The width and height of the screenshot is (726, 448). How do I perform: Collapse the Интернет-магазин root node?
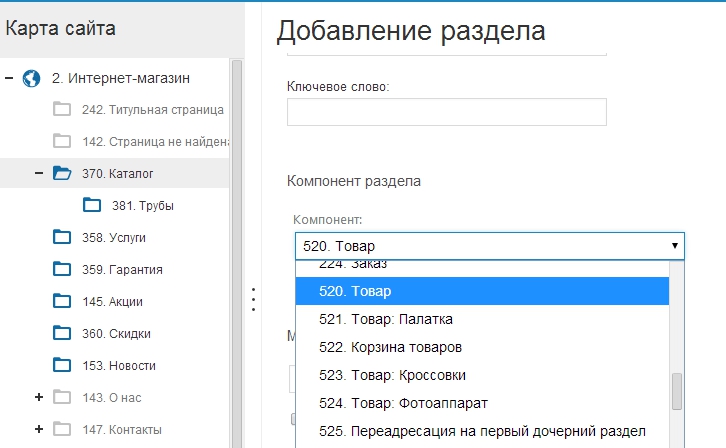(9, 78)
